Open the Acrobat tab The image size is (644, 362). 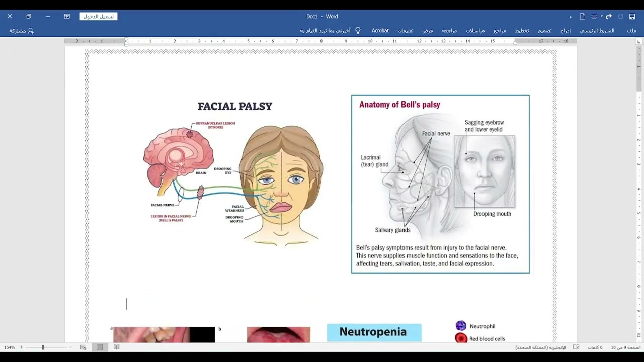tap(380, 31)
